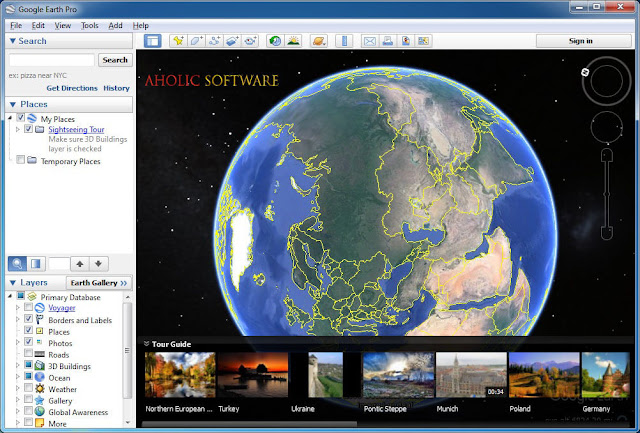Open the Edit menu
The height and width of the screenshot is (433, 640).
(38, 25)
